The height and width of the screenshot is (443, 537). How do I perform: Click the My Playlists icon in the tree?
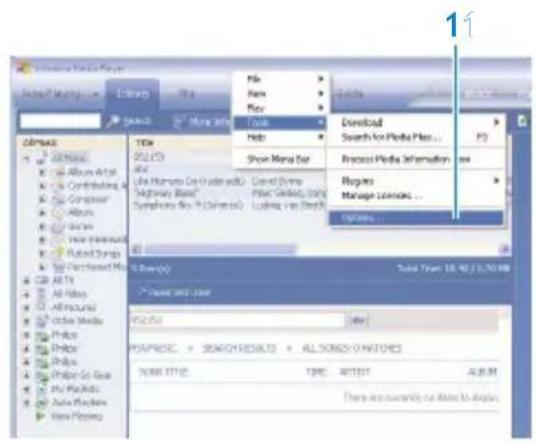pyautogui.click(x=42, y=389)
